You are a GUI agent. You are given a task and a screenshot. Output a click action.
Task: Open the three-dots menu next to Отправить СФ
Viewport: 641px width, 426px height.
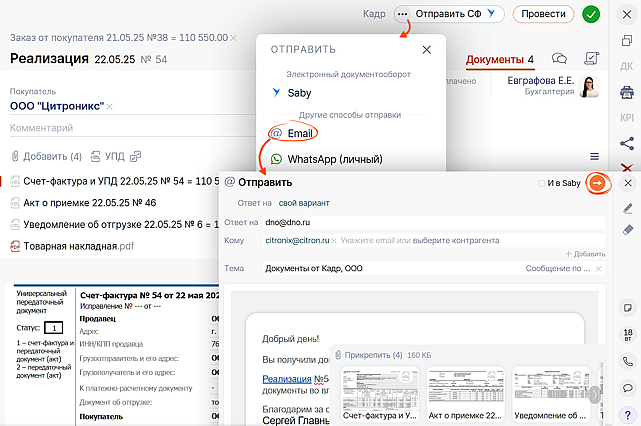[403, 14]
